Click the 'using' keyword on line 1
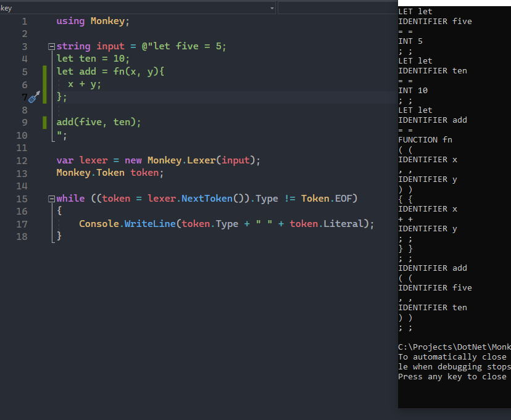Screen dimensions: 511x420 (x=70, y=21)
